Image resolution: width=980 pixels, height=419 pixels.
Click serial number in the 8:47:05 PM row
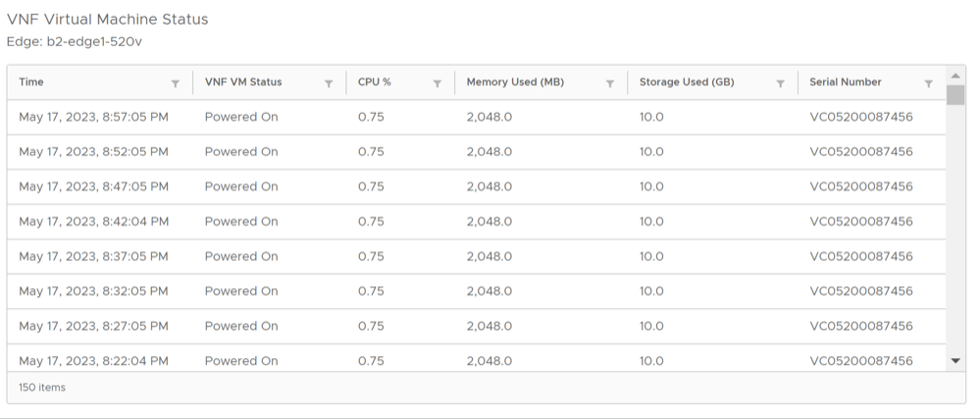(x=861, y=186)
